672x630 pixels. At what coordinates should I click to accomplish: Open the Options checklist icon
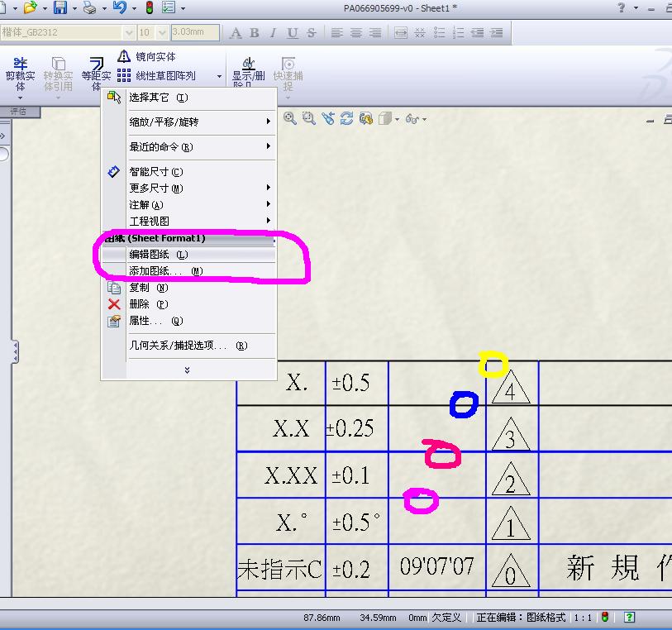pyautogui.click(x=169, y=7)
